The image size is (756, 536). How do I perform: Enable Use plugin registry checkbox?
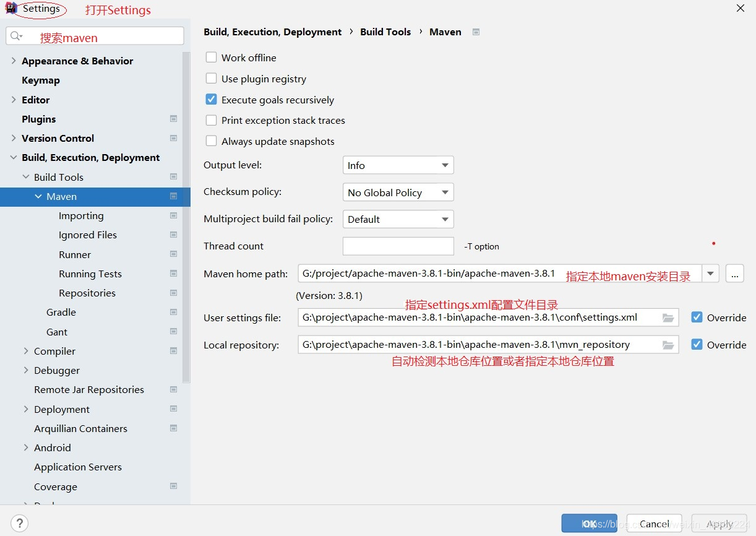tap(212, 79)
